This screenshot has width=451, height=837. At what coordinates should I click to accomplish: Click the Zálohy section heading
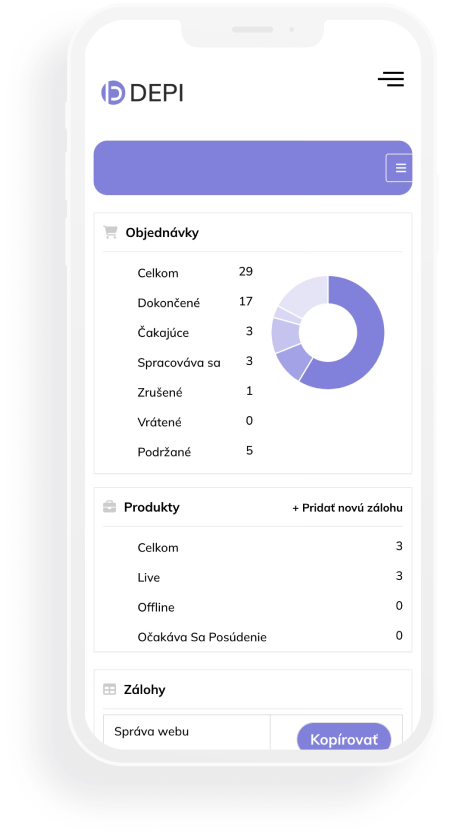coord(145,690)
